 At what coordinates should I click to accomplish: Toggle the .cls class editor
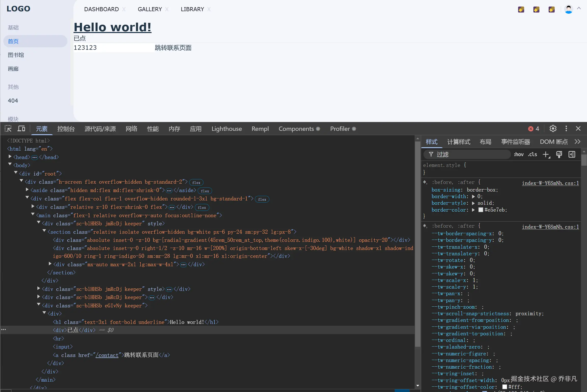(x=532, y=154)
